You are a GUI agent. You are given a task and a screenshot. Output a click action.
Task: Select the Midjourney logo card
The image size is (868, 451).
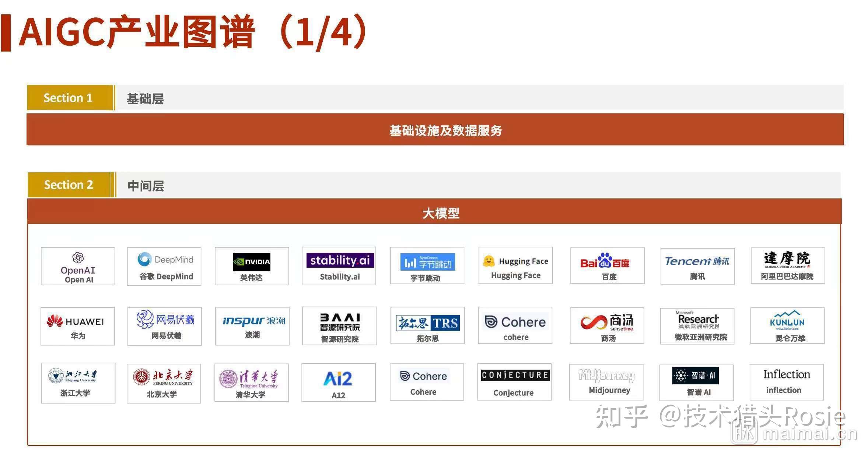coord(606,382)
